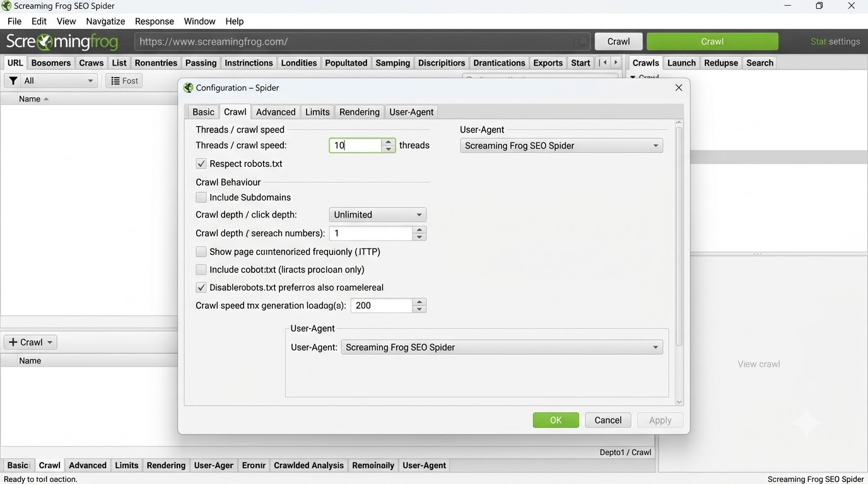The image size is (868, 484).
Task: Click the dialog scrollbar's up arrow
Action: click(679, 123)
